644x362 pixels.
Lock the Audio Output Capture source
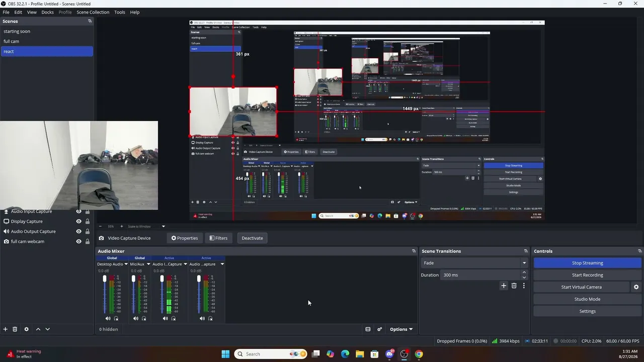[x=88, y=231]
